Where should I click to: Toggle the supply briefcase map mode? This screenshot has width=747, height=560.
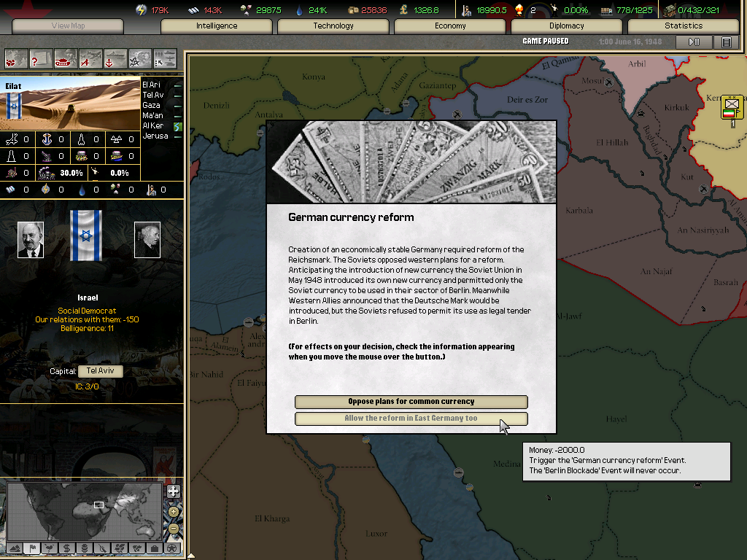(154, 548)
